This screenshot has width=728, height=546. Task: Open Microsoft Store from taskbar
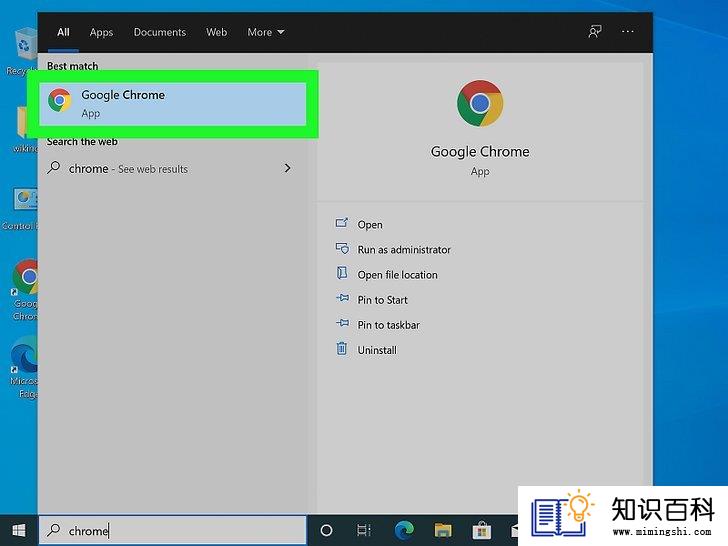click(x=481, y=530)
